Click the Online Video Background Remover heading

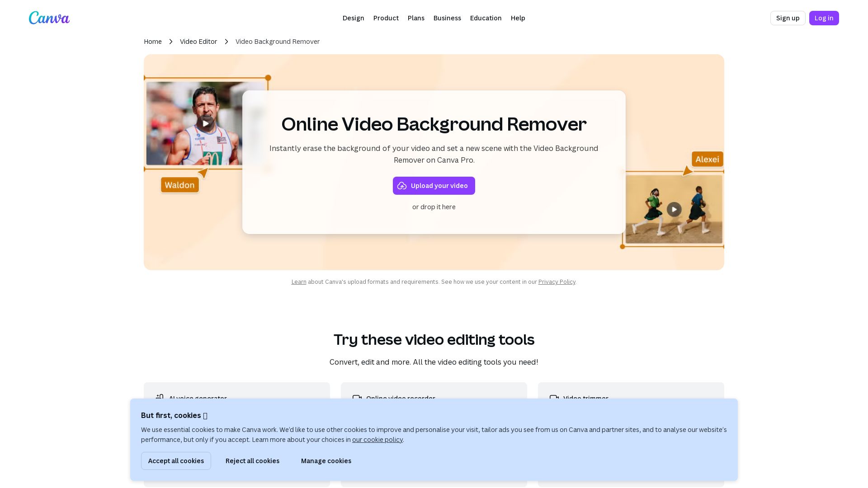(434, 124)
